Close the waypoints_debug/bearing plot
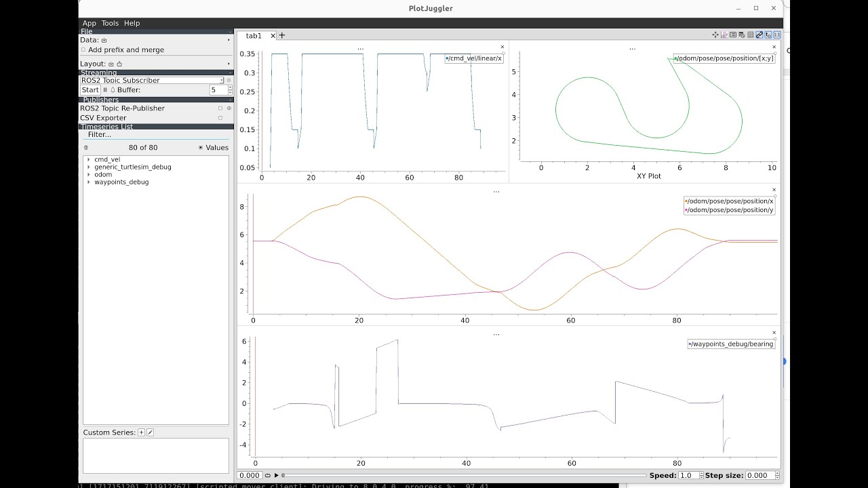The image size is (868, 488). point(774,333)
